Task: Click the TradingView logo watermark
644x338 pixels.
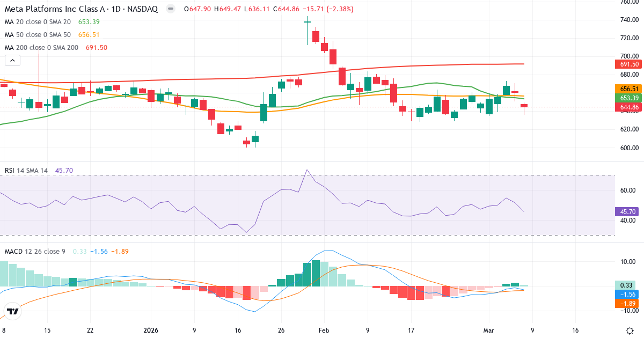Action: coord(13,310)
